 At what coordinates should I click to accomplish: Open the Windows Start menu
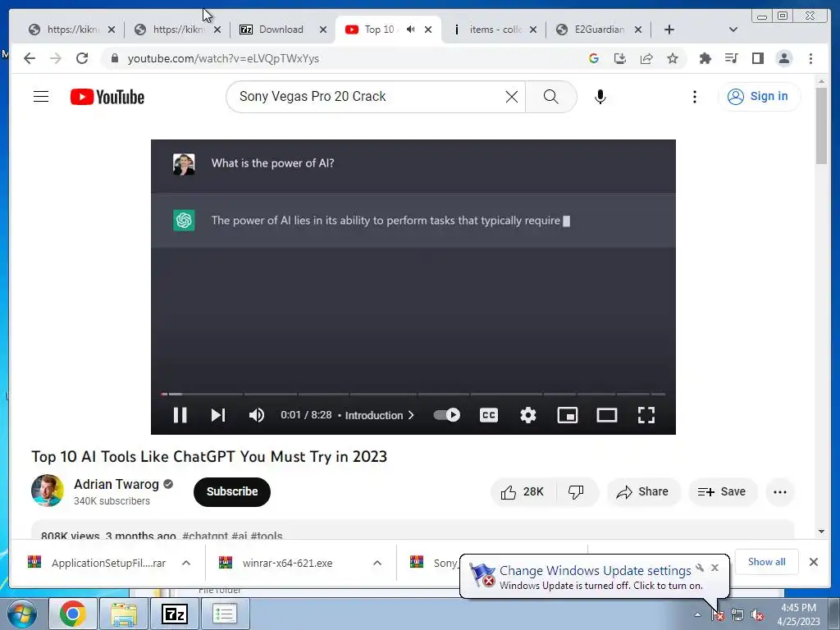22,614
